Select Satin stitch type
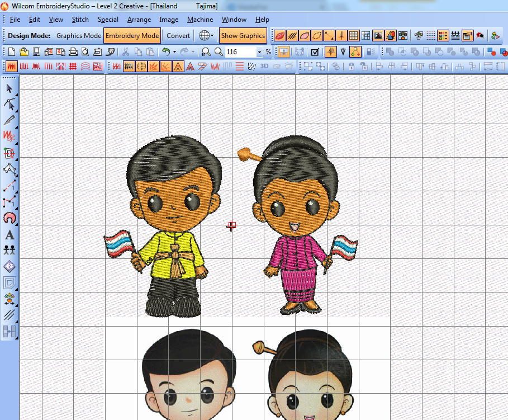 pyautogui.click(x=12, y=67)
